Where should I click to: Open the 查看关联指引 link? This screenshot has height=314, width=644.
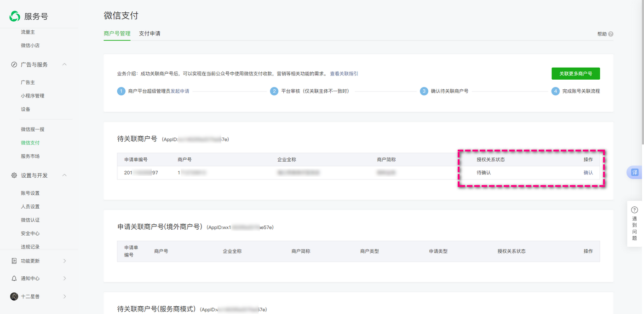tap(344, 74)
